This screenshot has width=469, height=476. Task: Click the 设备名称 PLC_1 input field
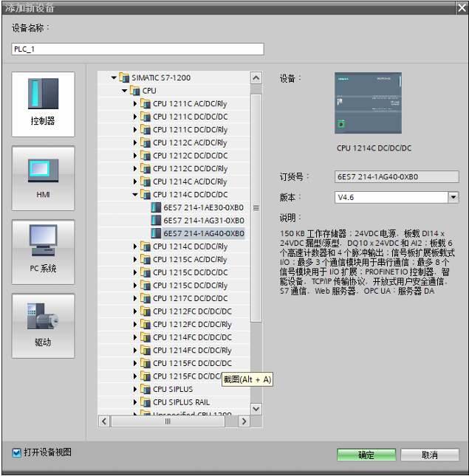[x=137, y=49]
